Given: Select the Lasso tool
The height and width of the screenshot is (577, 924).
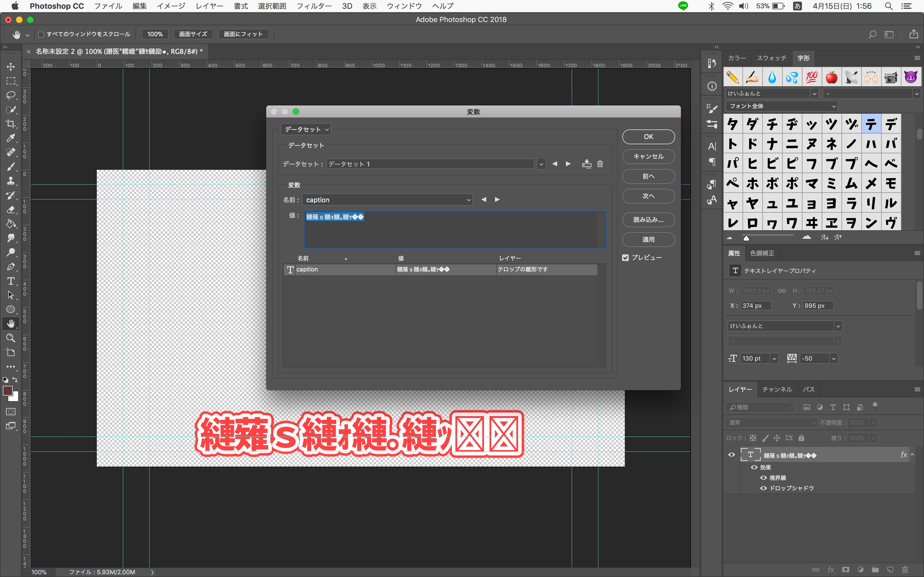Looking at the screenshot, I should 11,95.
